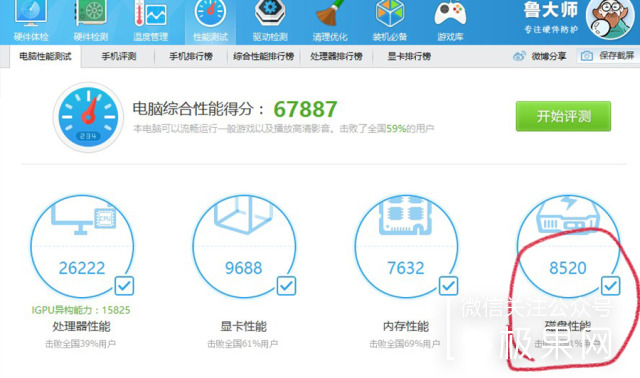Click the speedometer gauge icon
This screenshot has width=640, height=378.
[88, 117]
